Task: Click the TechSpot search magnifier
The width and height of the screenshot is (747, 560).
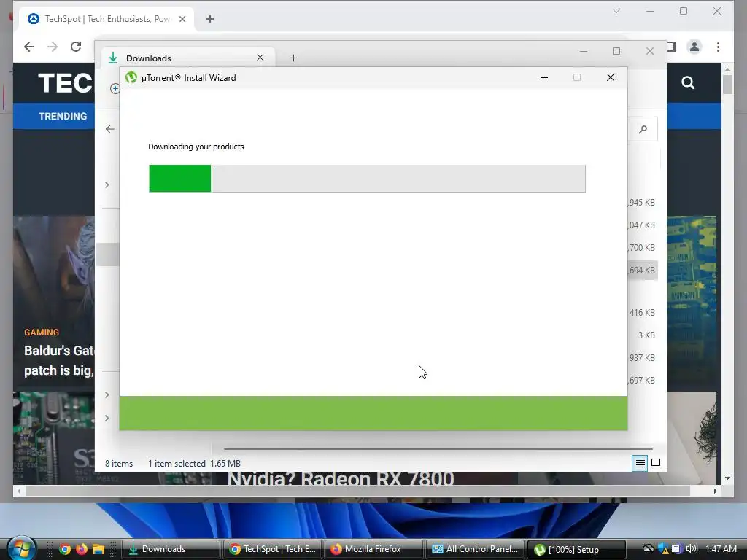Action: (688, 83)
